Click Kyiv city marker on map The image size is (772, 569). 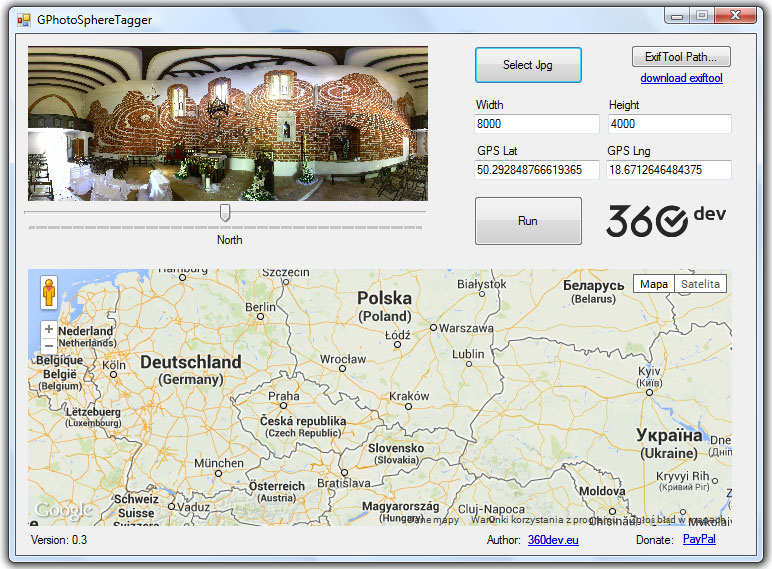(649, 392)
